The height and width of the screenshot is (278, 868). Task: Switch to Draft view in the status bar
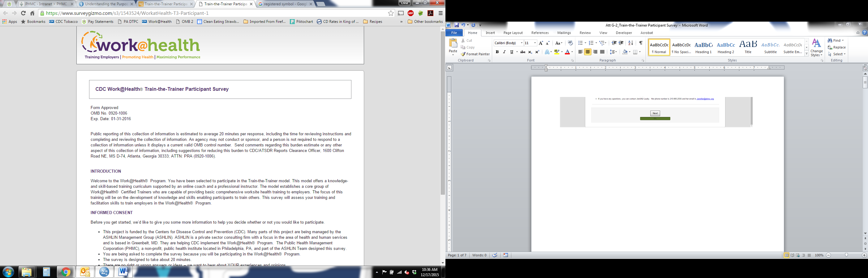(x=809, y=255)
